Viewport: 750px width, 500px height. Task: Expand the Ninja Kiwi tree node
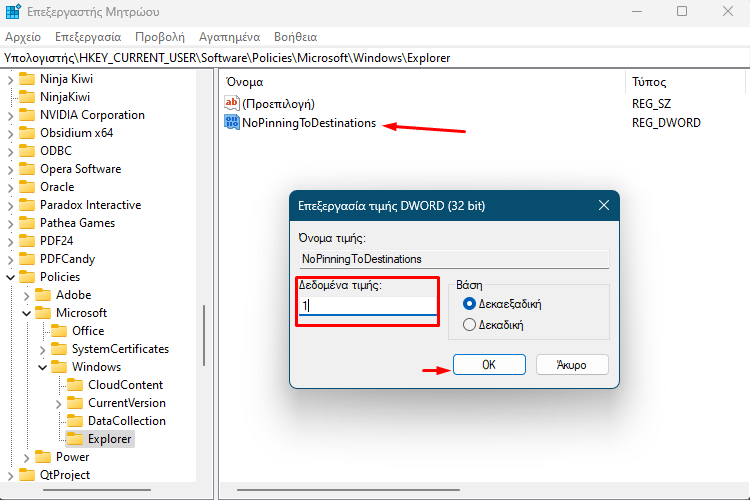(x=11, y=79)
